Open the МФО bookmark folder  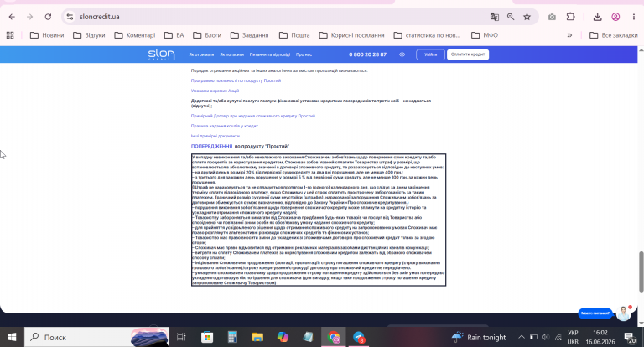click(485, 35)
